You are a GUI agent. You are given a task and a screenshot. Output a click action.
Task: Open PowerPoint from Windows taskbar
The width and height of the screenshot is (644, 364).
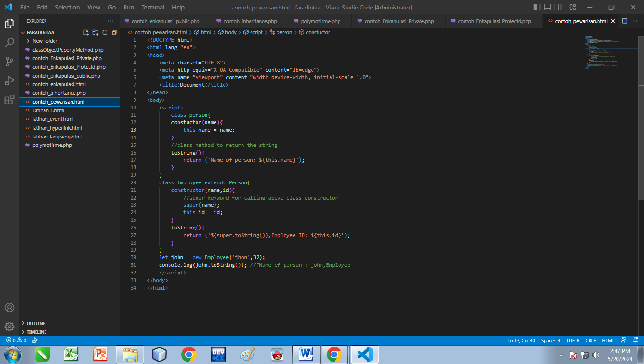tap(100, 355)
